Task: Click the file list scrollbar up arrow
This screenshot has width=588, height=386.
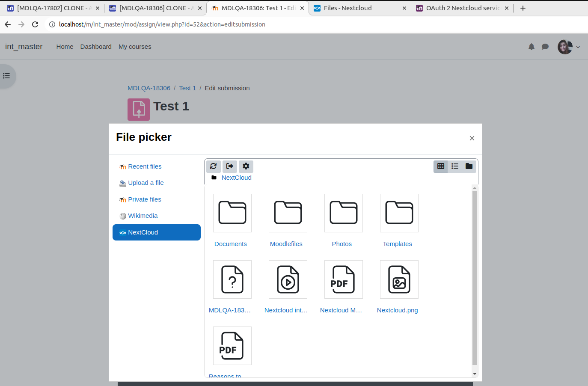Action: pos(475,188)
